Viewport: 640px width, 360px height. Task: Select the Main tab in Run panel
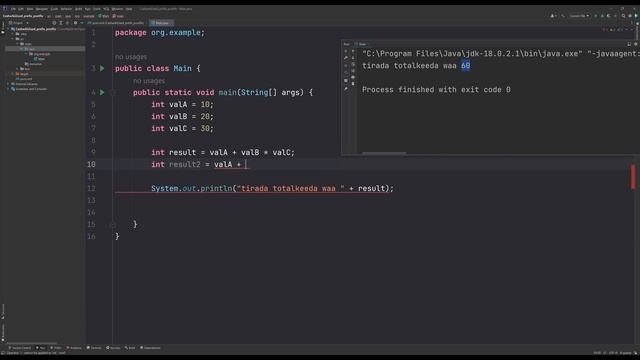click(360, 44)
